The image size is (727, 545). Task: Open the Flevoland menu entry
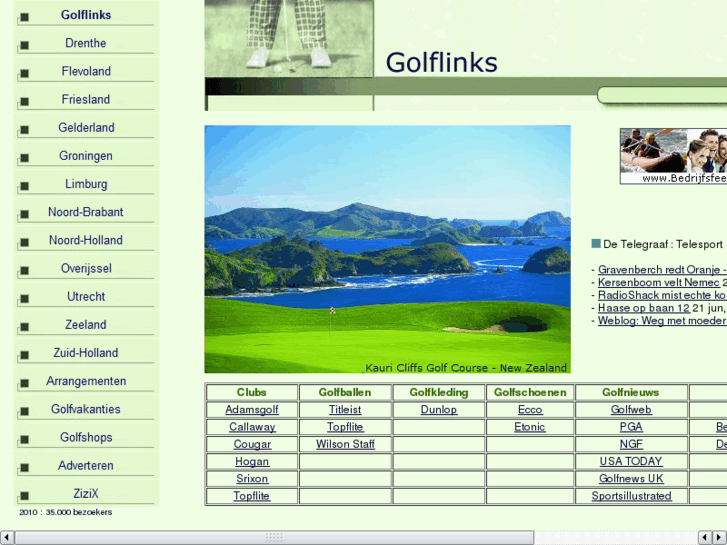86,71
